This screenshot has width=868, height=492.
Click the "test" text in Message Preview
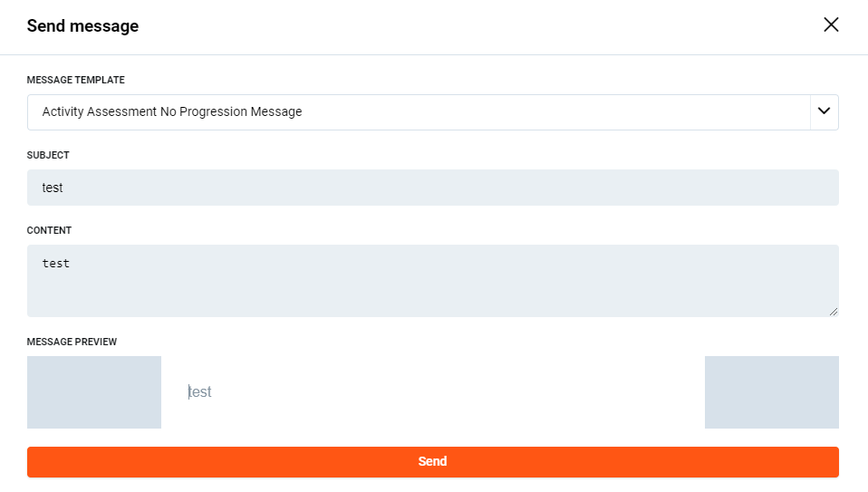(x=200, y=392)
